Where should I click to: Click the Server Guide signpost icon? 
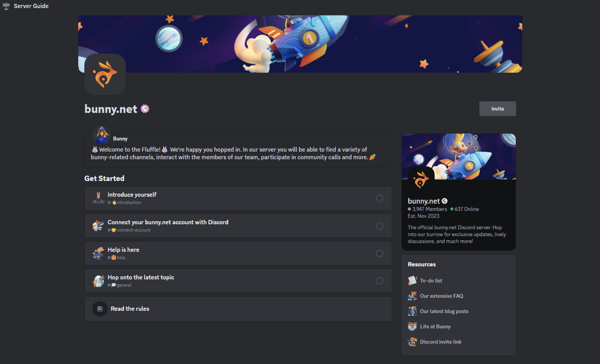6,6
